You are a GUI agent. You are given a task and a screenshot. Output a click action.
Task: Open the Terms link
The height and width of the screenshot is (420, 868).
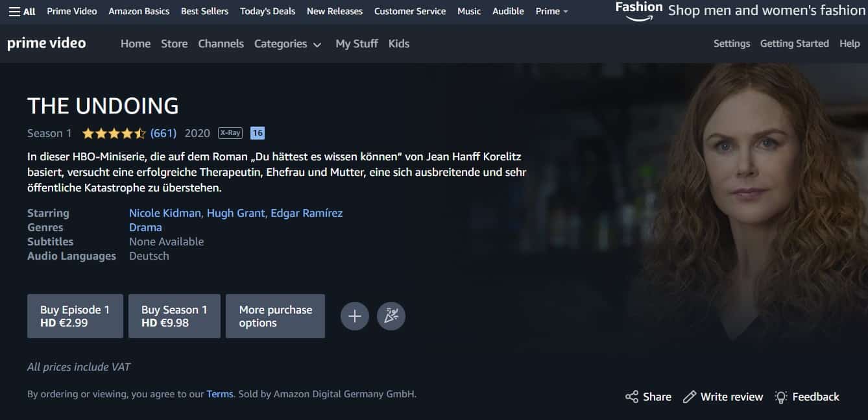click(x=219, y=394)
